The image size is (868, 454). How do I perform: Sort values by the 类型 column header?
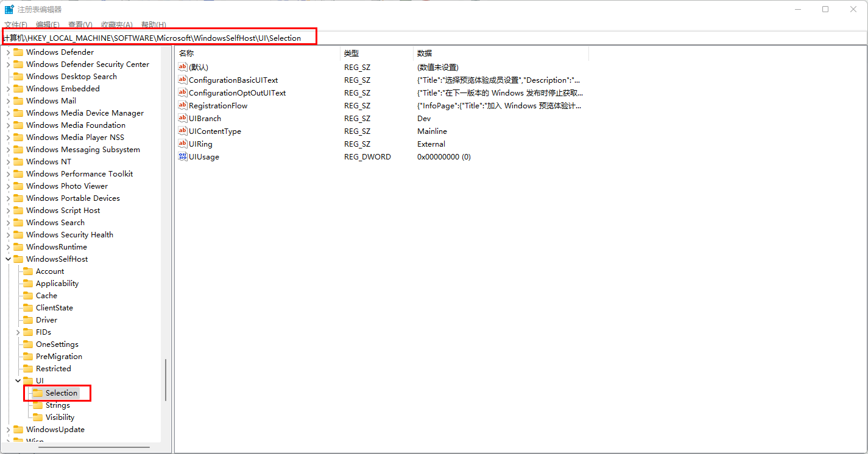351,53
